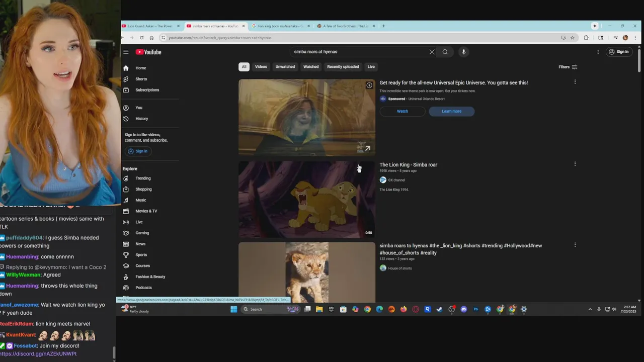Open the taskbar clock showing 2:57 AM
Image resolution: width=644 pixels, height=362 pixels.
tap(629, 309)
